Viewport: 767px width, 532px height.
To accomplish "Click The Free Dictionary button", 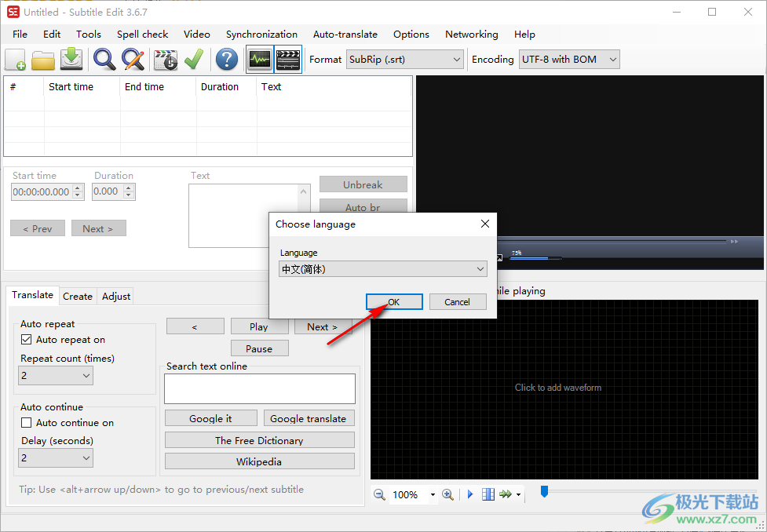I will click(259, 440).
